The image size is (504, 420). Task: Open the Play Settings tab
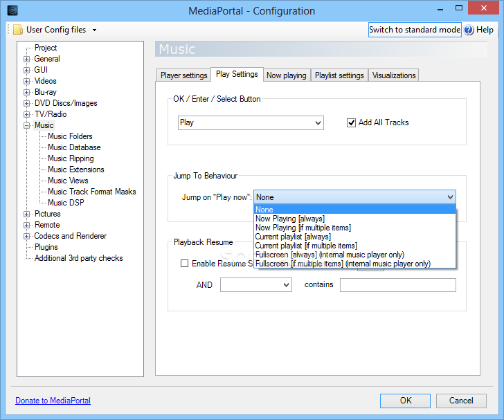coord(237,74)
